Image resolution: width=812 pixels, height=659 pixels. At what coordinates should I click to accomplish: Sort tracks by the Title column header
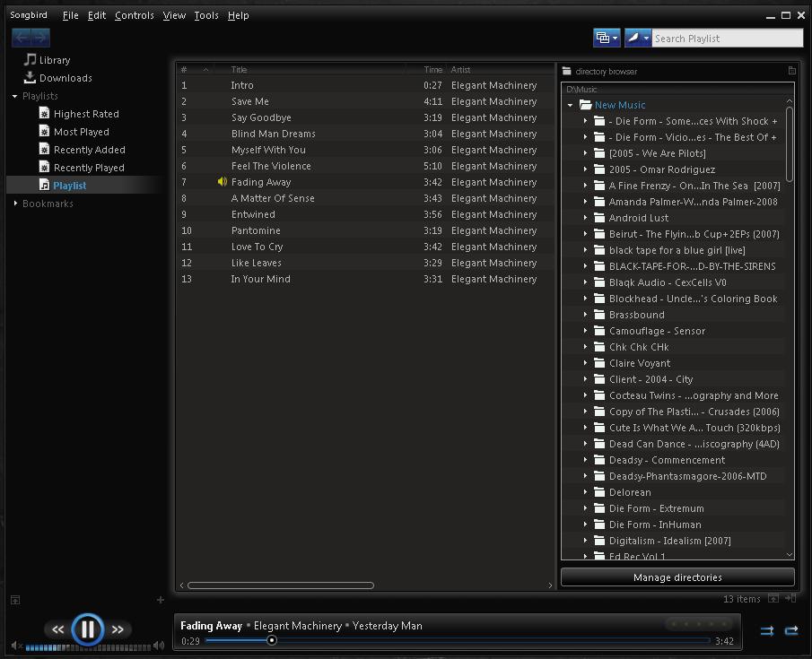(x=239, y=69)
